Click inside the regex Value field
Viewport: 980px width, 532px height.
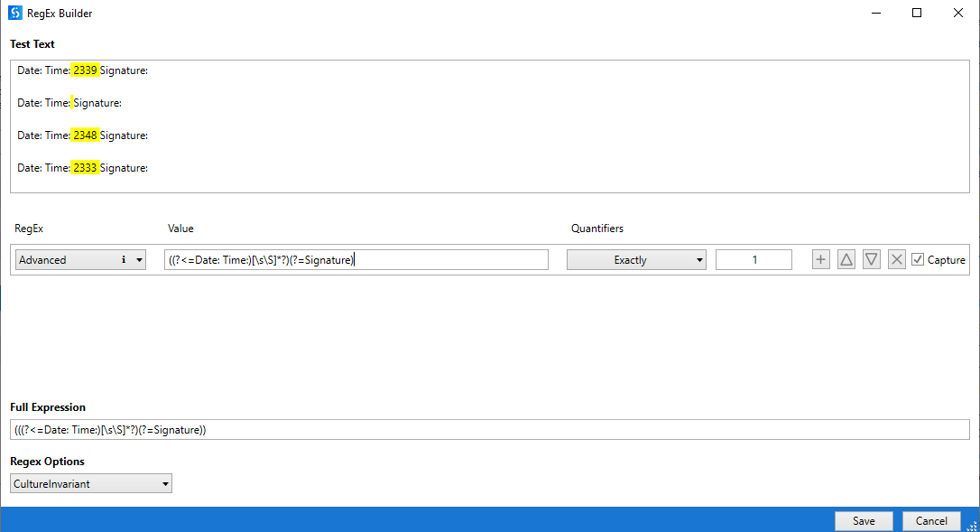[x=355, y=259]
